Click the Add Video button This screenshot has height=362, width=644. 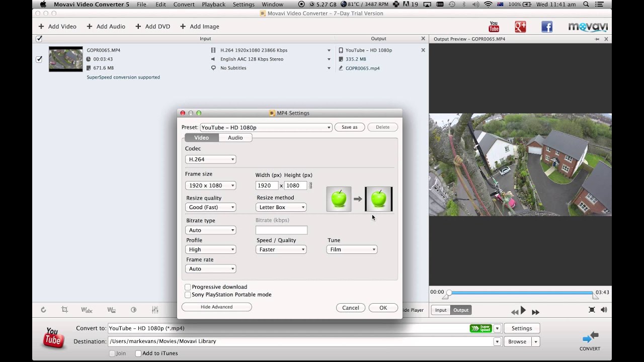(x=57, y=27)
